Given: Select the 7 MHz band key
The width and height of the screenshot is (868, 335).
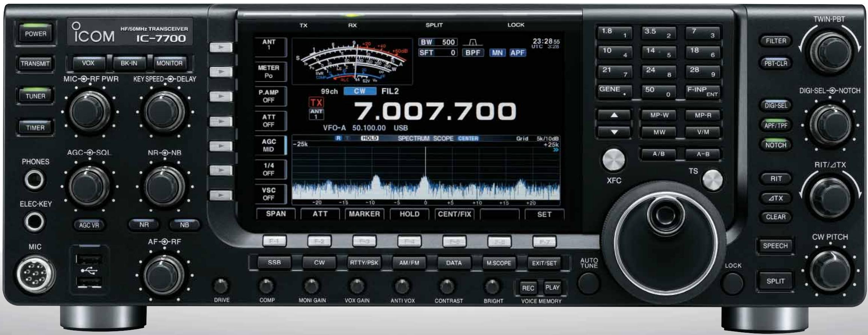Looking at the screenshot, I should [702, 33].
